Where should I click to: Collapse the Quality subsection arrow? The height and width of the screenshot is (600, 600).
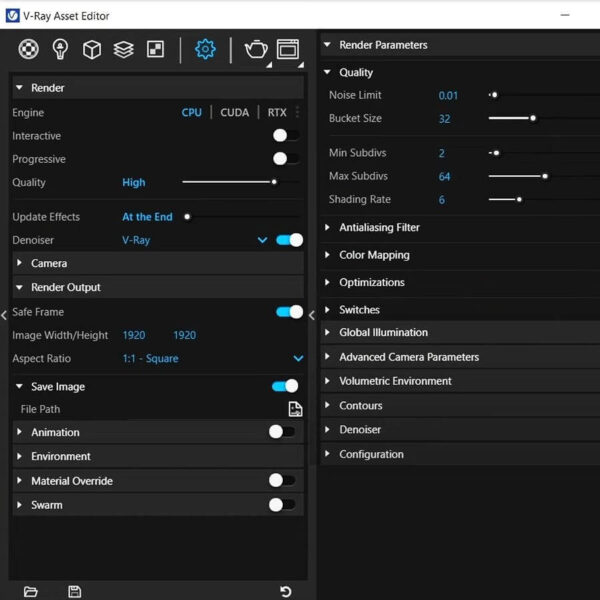327,72
